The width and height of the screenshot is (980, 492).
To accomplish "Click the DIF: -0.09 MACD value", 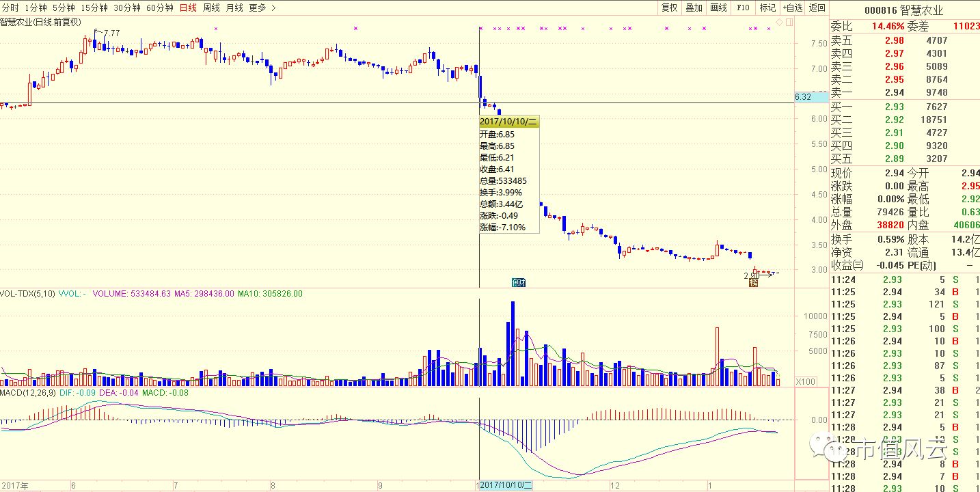I will pos(76,393).
